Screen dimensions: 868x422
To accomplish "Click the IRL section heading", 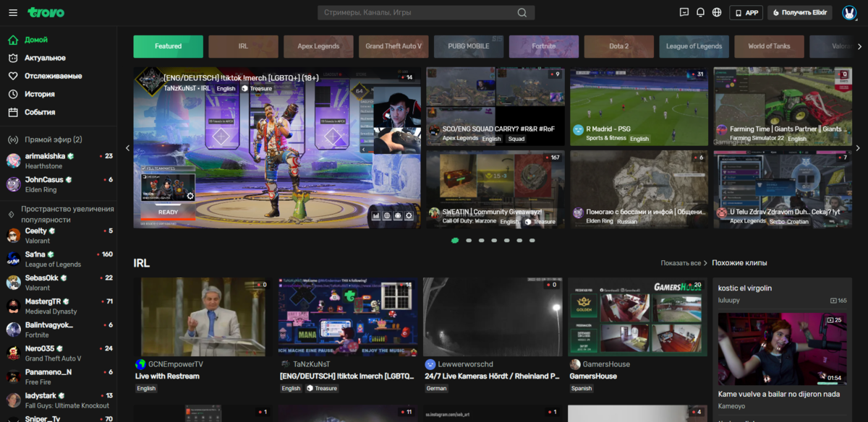I will click(x=142, y=263).
